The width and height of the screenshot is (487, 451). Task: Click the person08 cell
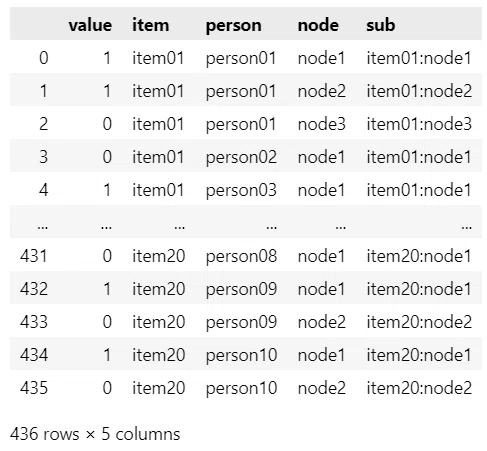click(241, 256)
